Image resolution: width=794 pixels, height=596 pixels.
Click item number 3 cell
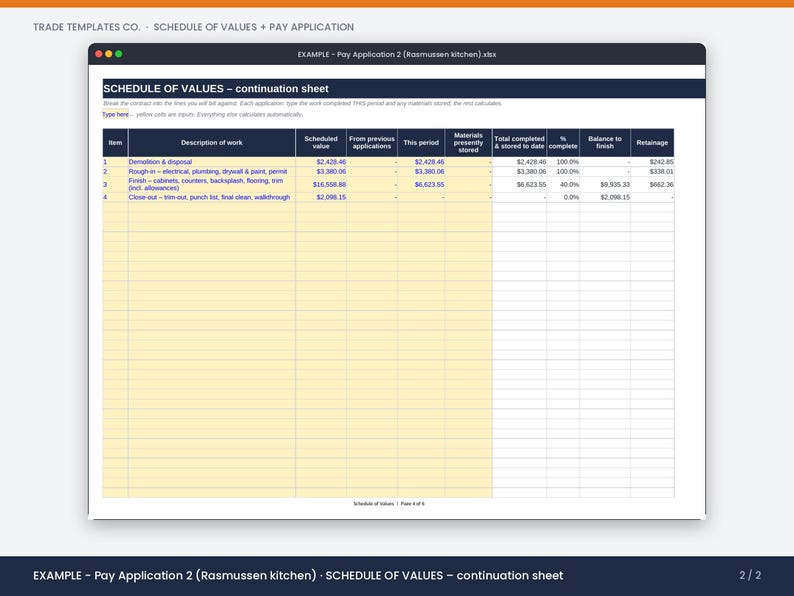click(115, 184)
